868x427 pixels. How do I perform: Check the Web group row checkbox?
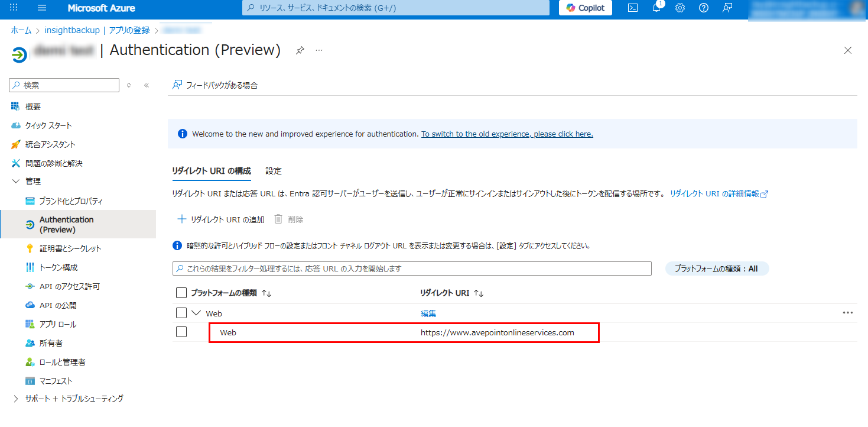(x=181, y=313)
